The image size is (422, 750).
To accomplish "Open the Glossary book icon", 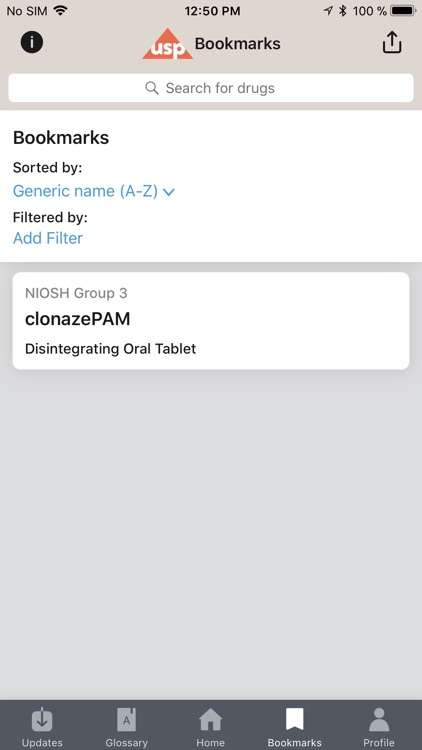I will pos(127,720).
